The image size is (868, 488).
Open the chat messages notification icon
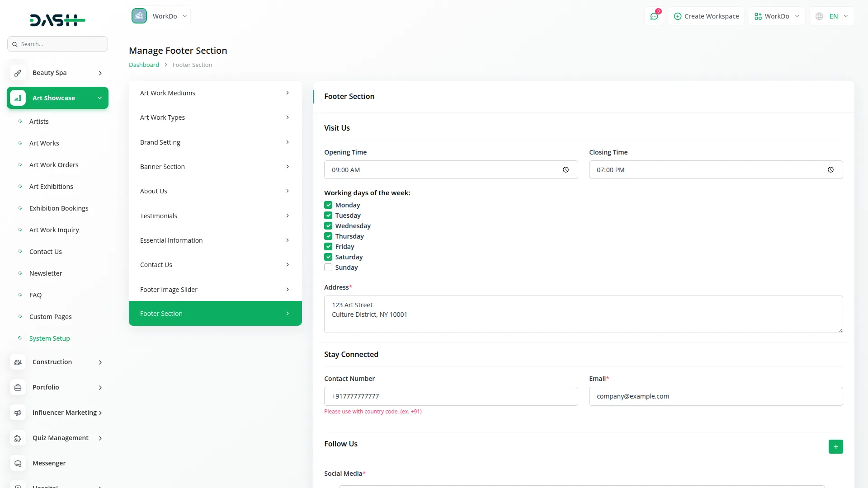(x=654, y=16)
